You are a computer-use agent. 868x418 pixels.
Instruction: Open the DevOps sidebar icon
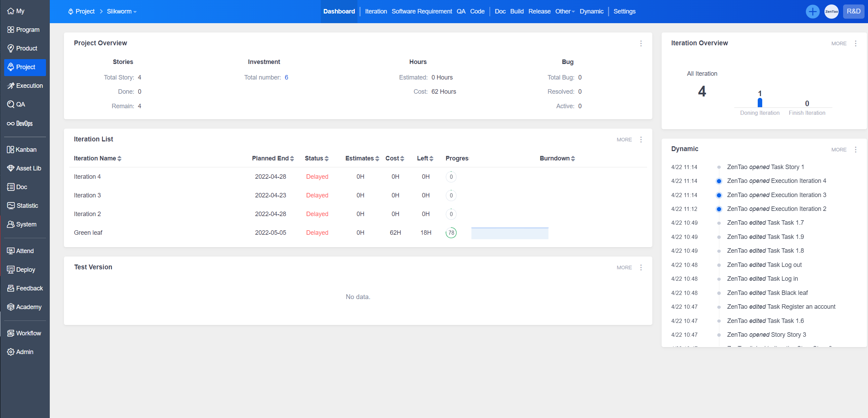(11, 123)
